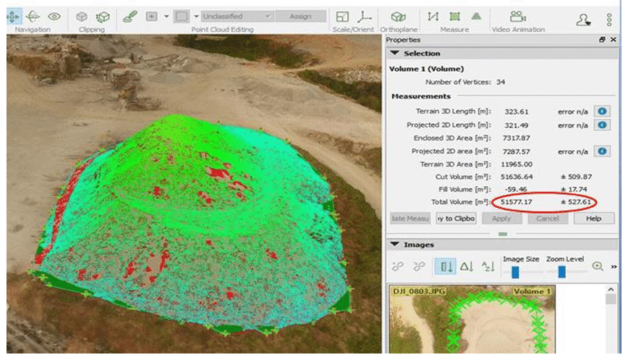Click the DJI_0803.JPG image thumbnail

tap(470, 322)
